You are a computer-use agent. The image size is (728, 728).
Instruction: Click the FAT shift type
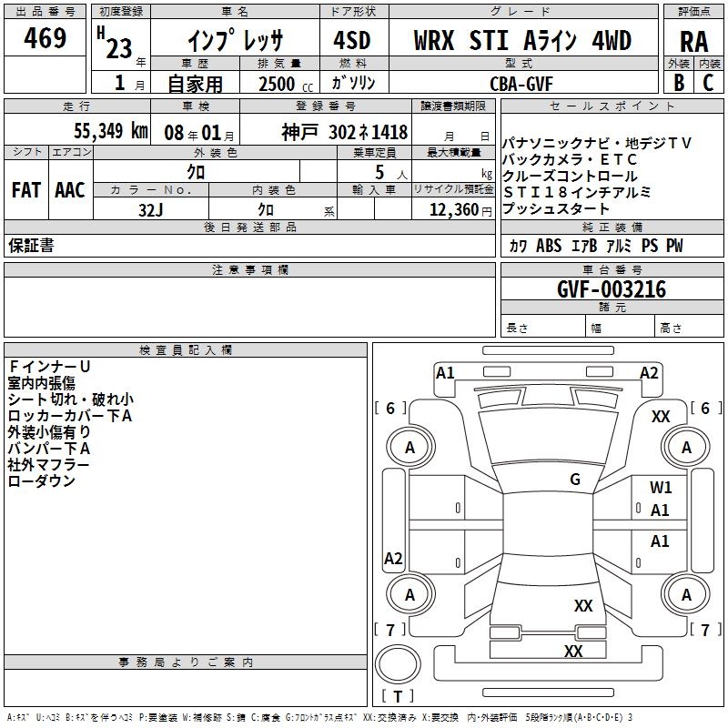click(26, 190)
